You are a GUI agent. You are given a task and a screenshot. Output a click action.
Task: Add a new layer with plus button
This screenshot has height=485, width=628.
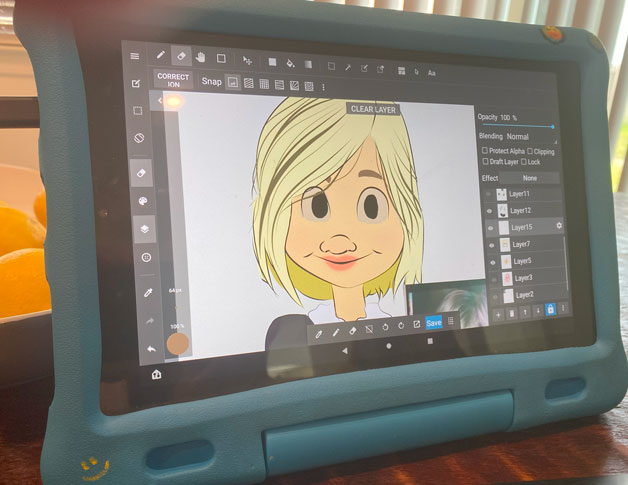(x=498, y=315)
